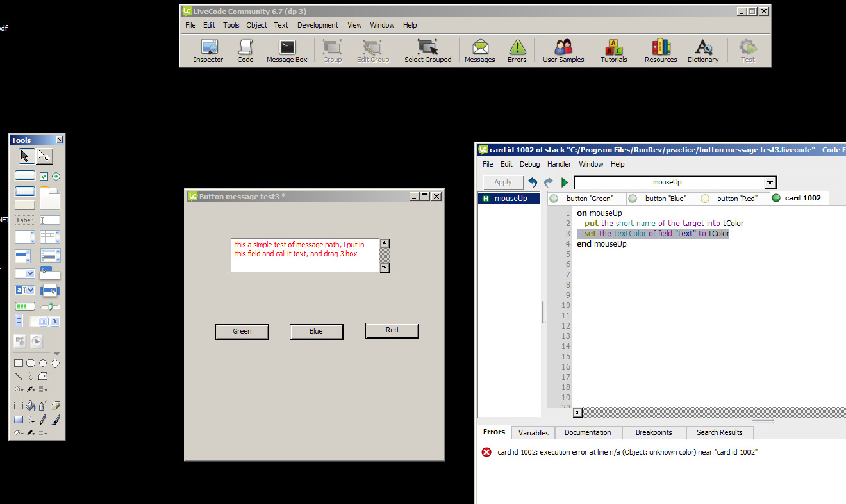The image size is (846, 504).
Task: Open the Handler menu in Code Editor
Action: coord(559,164)
